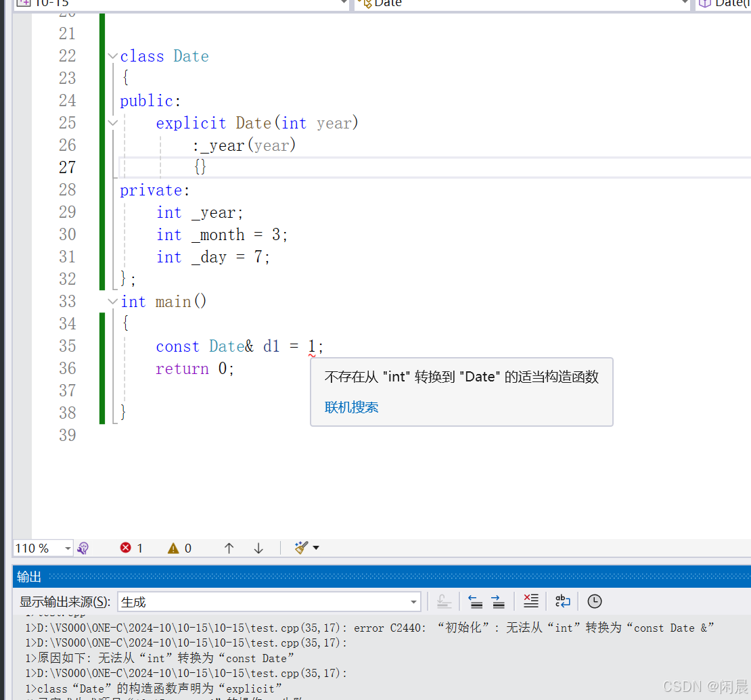Toggle timestamps with the clock icon
The height and width of the screenshot is (700, 751).
[594, 601]
